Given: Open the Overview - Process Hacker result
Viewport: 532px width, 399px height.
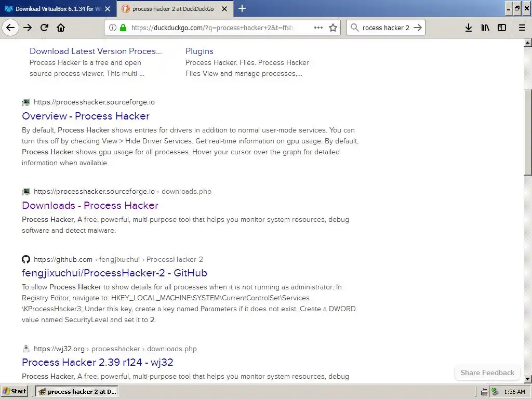Looking at the screenshot, I should tap(86, 116).
